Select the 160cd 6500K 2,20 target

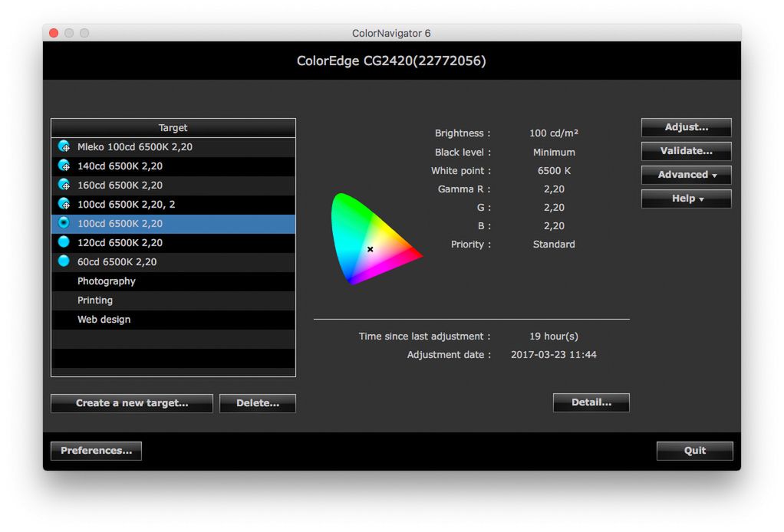173,186
